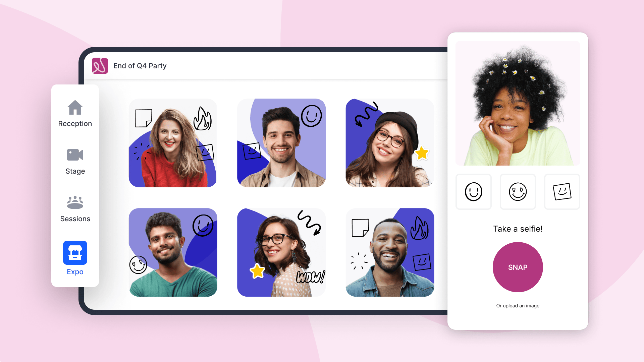Select the app logo icon top-left
The width and height of the screenshot is (644, 362).
tap(99, 66)
